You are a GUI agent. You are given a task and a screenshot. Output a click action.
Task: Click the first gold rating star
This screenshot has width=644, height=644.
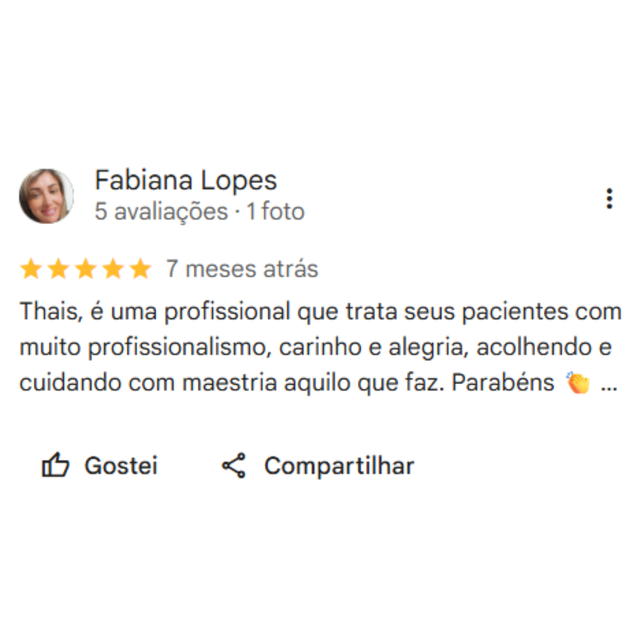coord(31,268)
